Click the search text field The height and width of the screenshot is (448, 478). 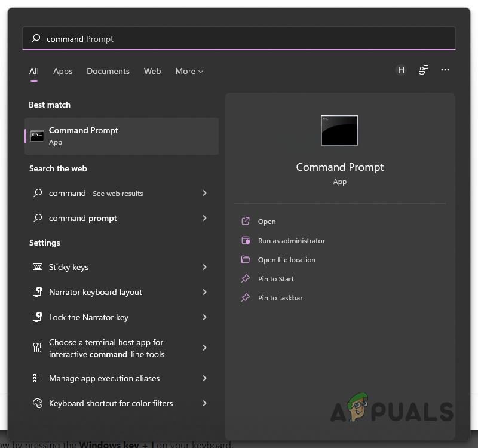pyautogui.click(x=238, y=38)
